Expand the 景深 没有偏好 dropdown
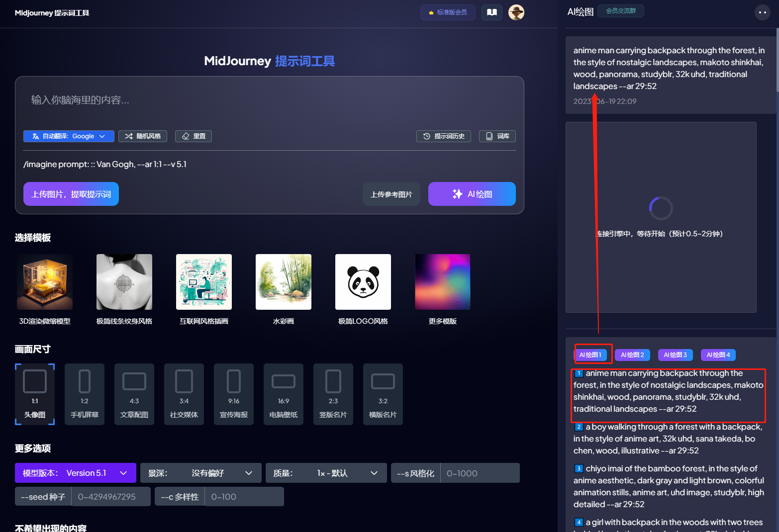Viewport: 779px width, 532px height. tap(201, 473)
